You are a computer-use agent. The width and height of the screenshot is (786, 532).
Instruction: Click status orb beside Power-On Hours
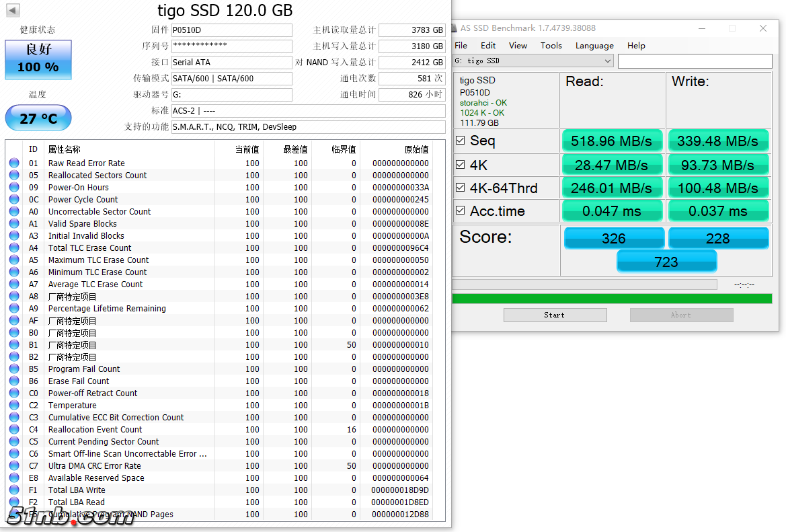click(14, 188)
